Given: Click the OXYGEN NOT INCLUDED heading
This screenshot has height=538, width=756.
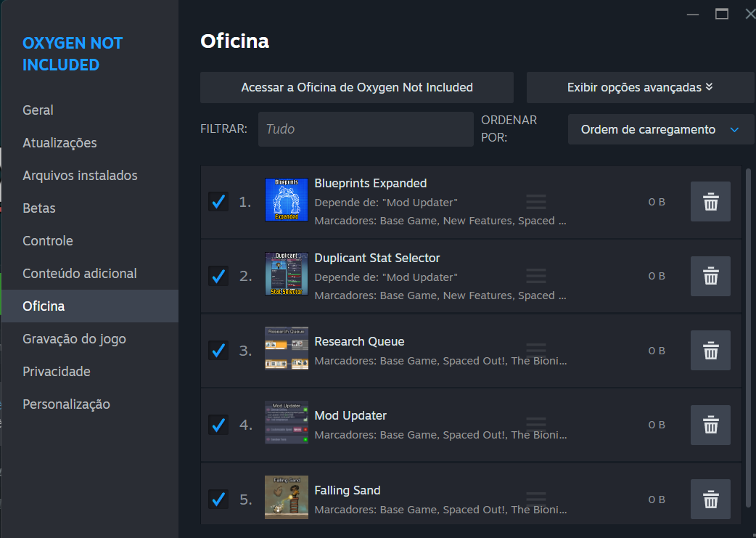Looking at the screenshot, I should point(73,54).
